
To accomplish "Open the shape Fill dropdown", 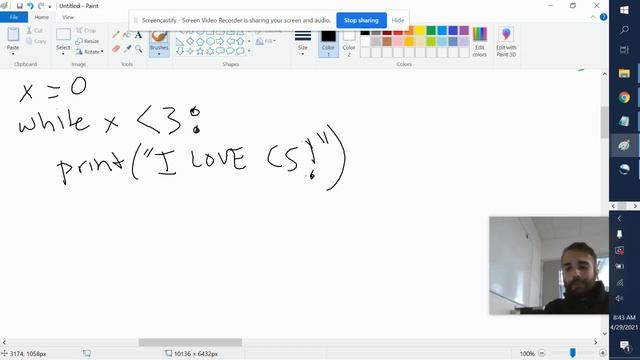I will [x=266, y=41].
